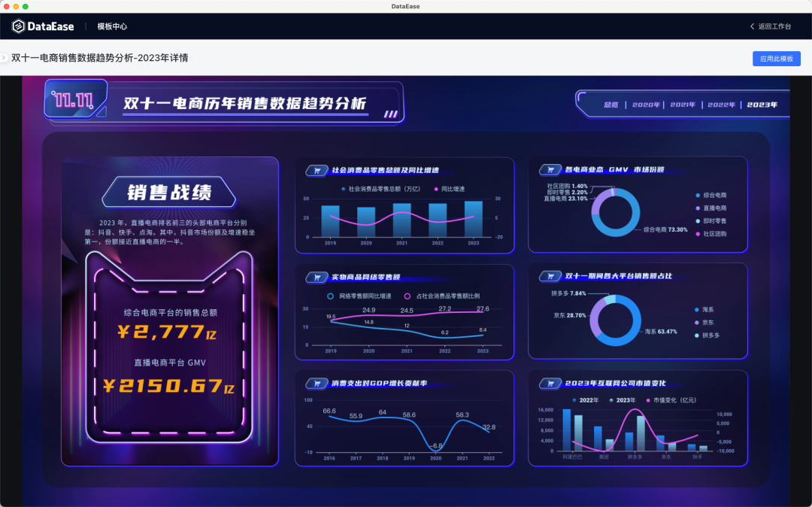The height and width of the screenshot is (507, 812).
Task: Toggle 淘系 legend entry
Action: [704, 310]
